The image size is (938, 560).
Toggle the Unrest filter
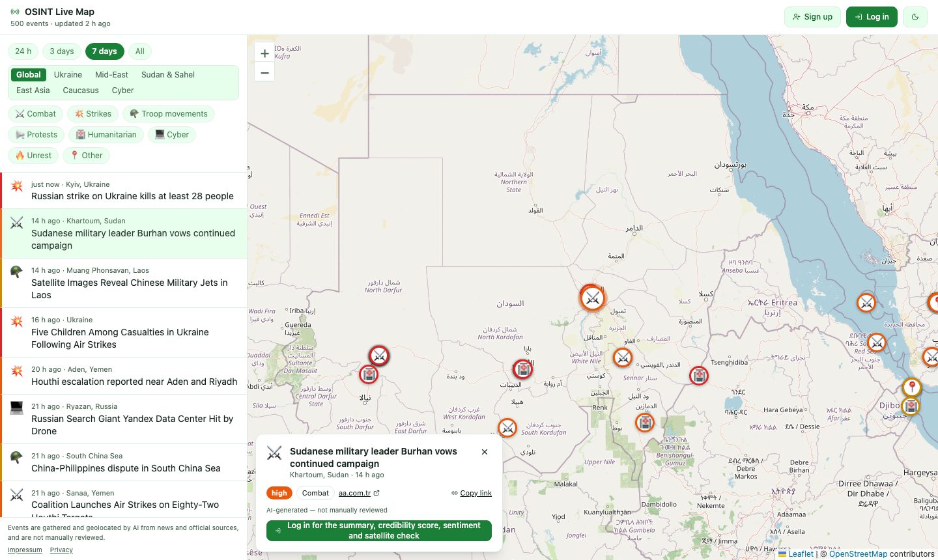click(33, 156)
